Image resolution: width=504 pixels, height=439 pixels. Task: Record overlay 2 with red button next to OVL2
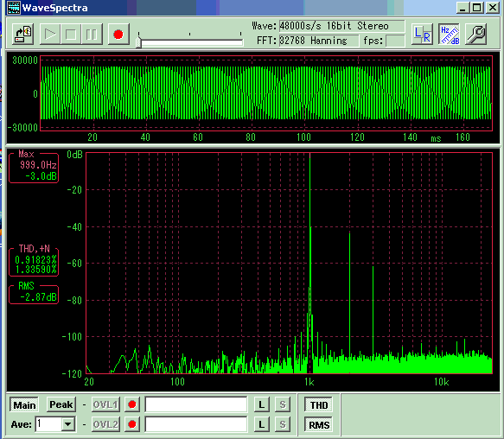coord(131,424)
